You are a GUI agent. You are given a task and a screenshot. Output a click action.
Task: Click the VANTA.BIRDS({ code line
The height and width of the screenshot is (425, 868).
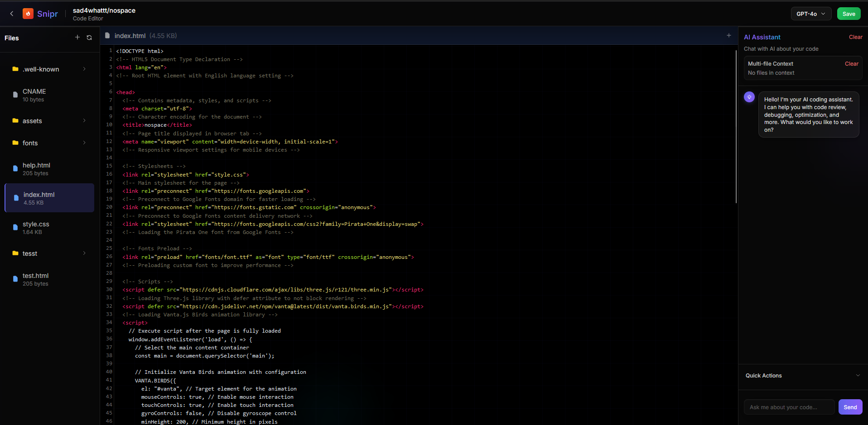[x=155, y=381]
